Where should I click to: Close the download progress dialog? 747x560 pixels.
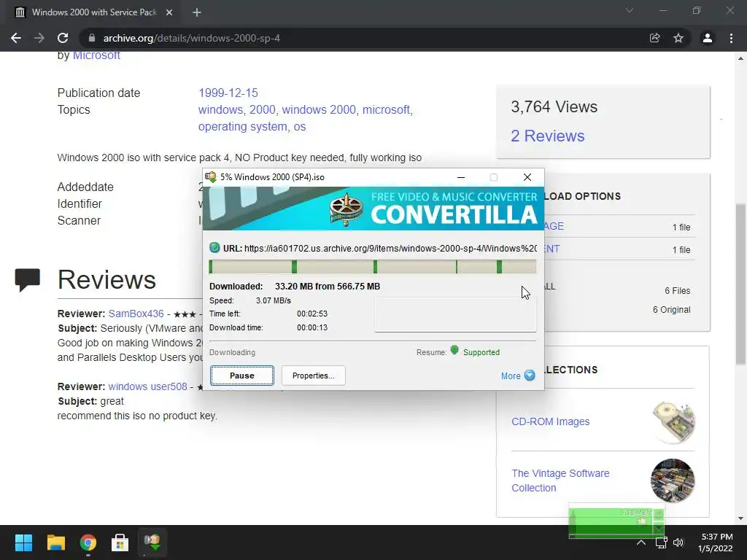(527, 177)
